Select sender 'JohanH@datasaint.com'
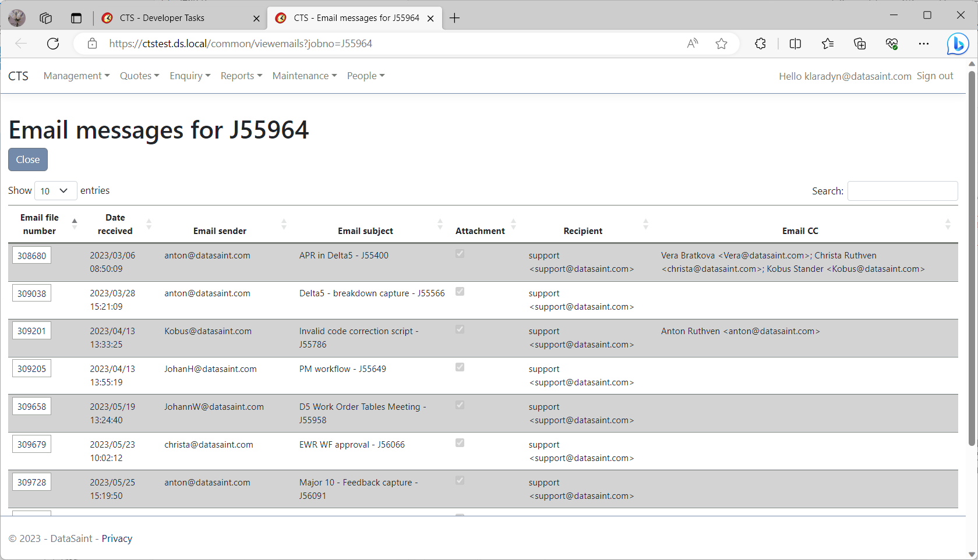Viewport: 978px width, 560px height. click(x=210, y=369)
